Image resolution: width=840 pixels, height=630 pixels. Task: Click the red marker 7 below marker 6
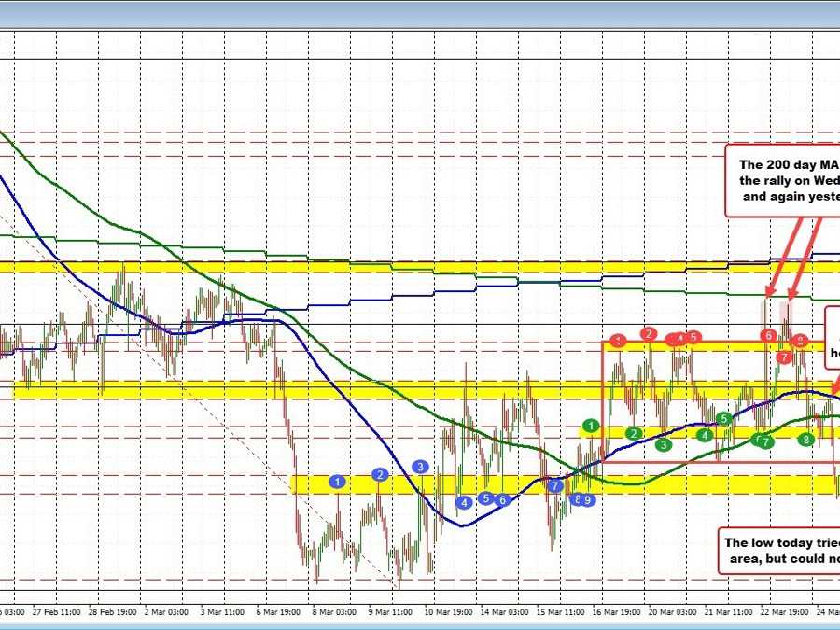(784, 357)
